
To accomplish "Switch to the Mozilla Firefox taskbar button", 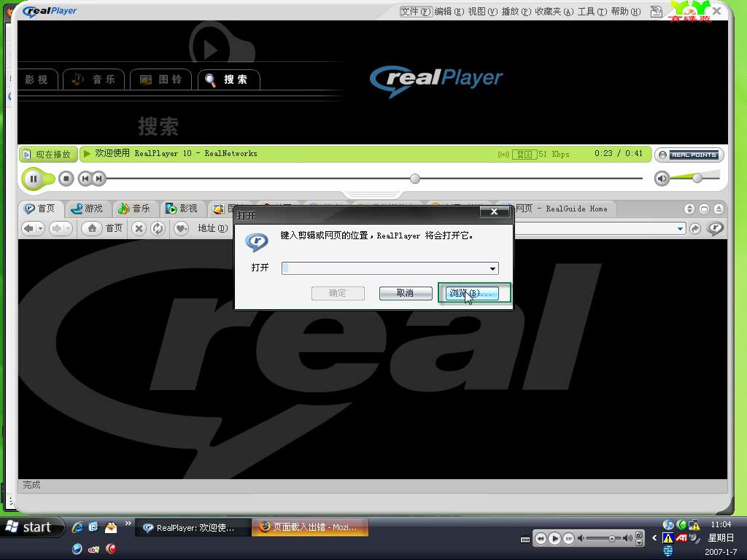I will tap(310, 527).
